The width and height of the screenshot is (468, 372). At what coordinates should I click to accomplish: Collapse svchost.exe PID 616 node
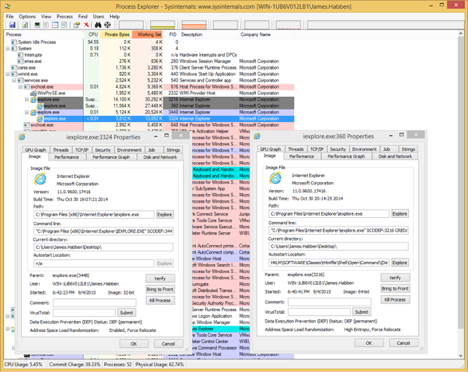[x=20, y=87]
